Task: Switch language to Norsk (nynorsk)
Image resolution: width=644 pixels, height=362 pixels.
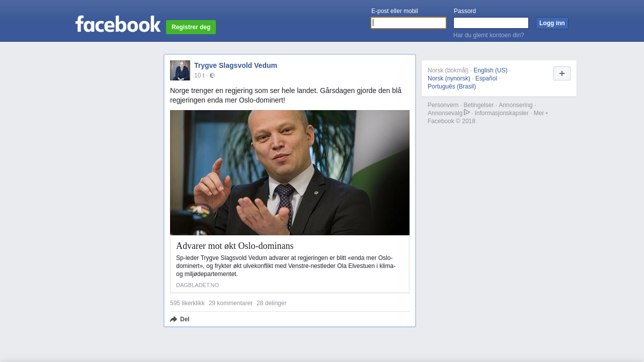Action: [449, 78]
